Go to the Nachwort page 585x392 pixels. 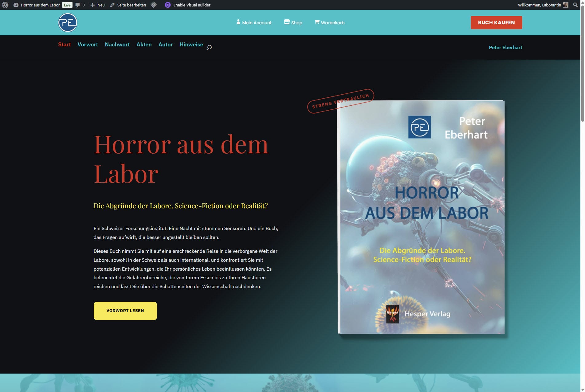[117, 45]
